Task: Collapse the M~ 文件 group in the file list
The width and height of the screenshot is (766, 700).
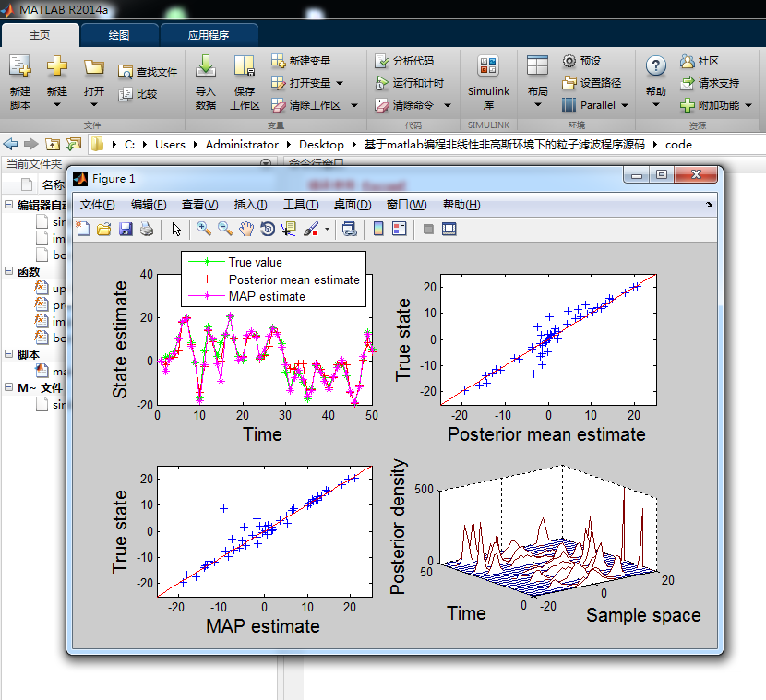Action: 9,387
